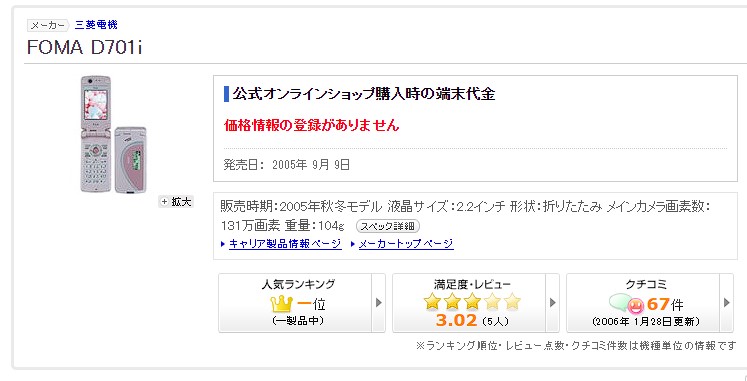Screen dimensions: 747x381
Task: Click blue triangle before メーカートップページ
Action: point(353,244)
